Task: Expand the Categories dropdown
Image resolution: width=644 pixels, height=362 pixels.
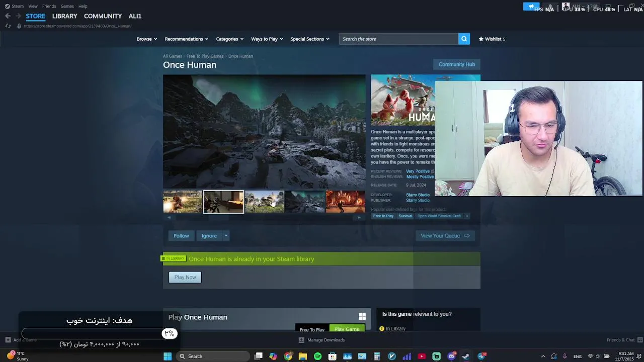Action: (229, 39)
